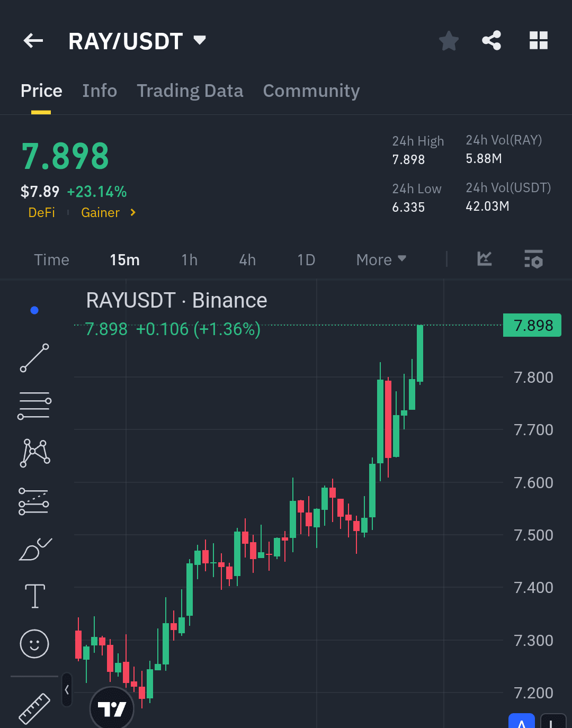Switch chart interval to 1D

306,260
